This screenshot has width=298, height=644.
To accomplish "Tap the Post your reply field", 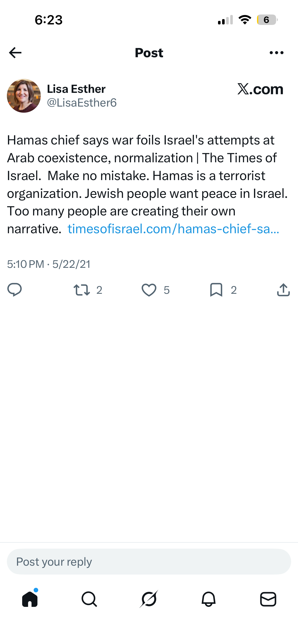I will click(149, 562).
